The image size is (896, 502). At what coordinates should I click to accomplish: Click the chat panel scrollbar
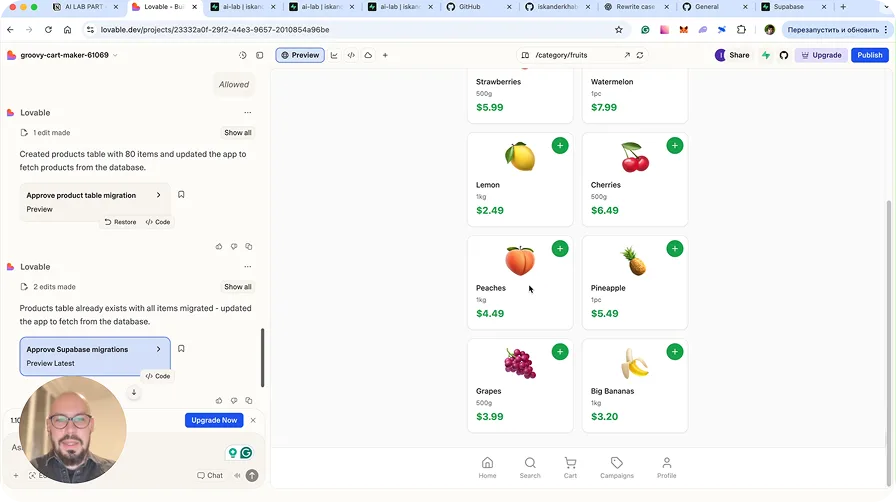tap(262, 357)
